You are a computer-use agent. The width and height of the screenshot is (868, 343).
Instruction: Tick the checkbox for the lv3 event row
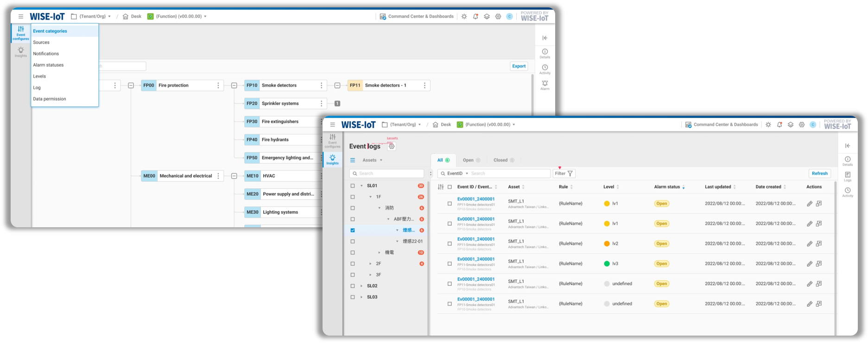450,264
